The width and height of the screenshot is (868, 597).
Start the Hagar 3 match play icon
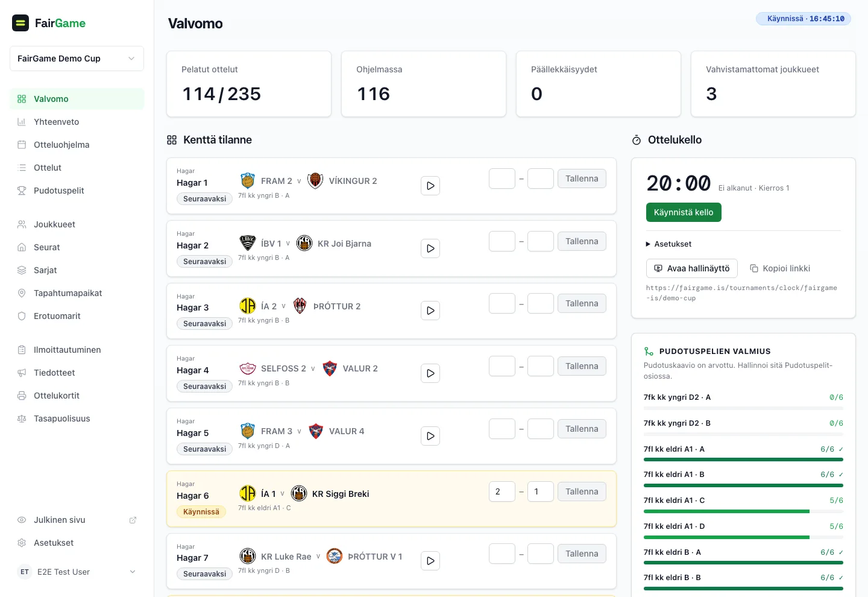pyautogui.click(x=430, y=311)
